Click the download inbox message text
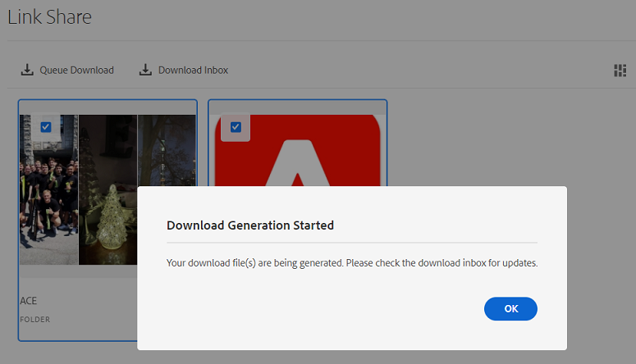 (x=352, y=263)
